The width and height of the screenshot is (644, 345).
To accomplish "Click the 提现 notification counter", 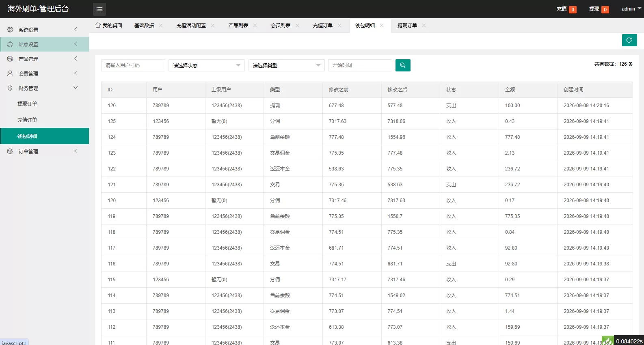I will [x=605, y=9].
